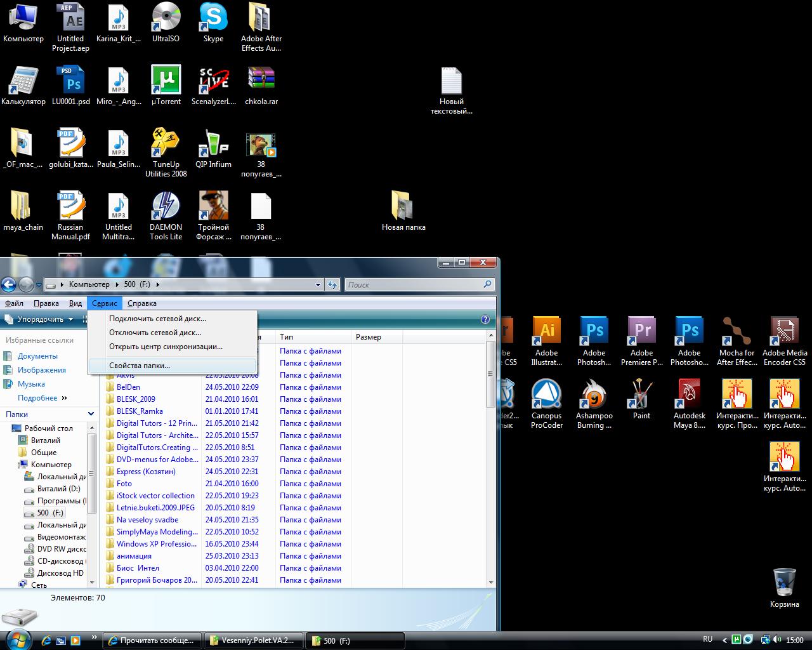Open the ScenalyzerLive desktop shortcut

tap(213, 86)
